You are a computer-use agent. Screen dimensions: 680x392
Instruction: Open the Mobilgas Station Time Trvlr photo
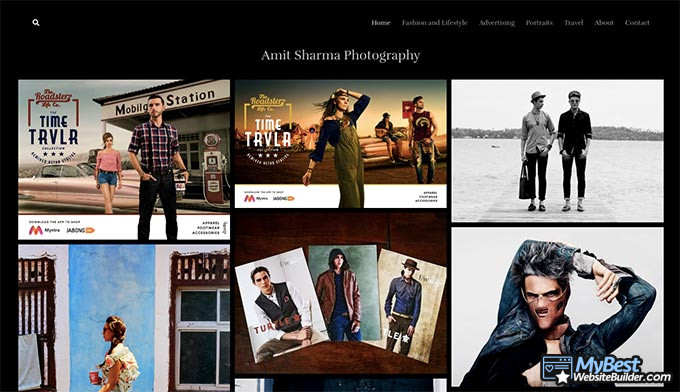pyautogui.click(x=124, y=160)
